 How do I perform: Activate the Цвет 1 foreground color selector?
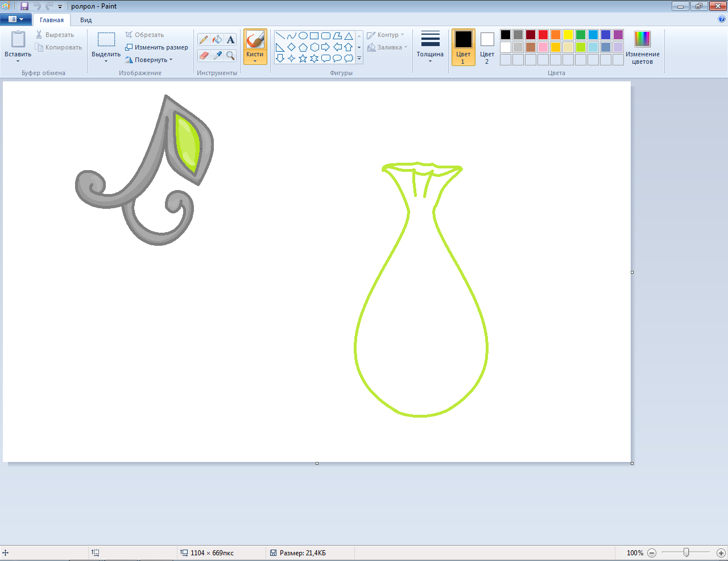pos(463,47)
